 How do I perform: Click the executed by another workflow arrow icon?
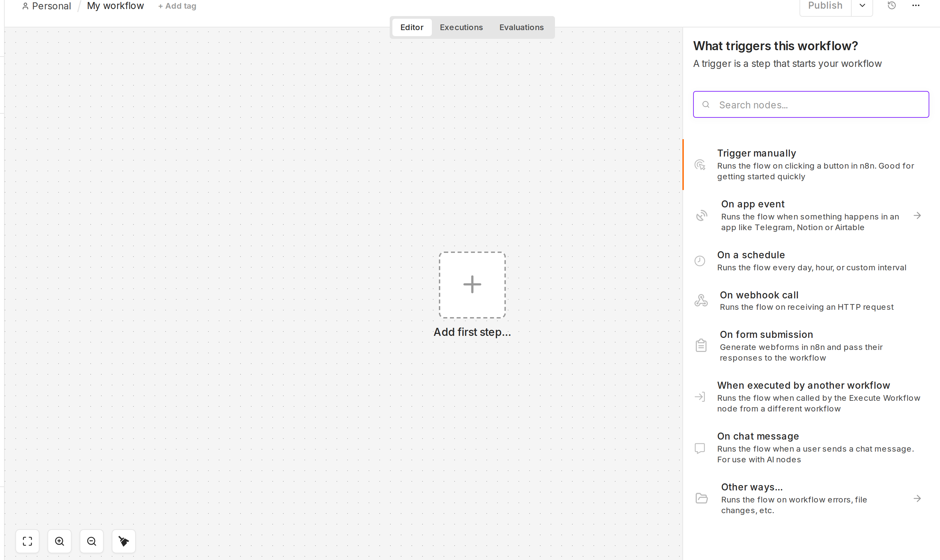coord(700,397)
